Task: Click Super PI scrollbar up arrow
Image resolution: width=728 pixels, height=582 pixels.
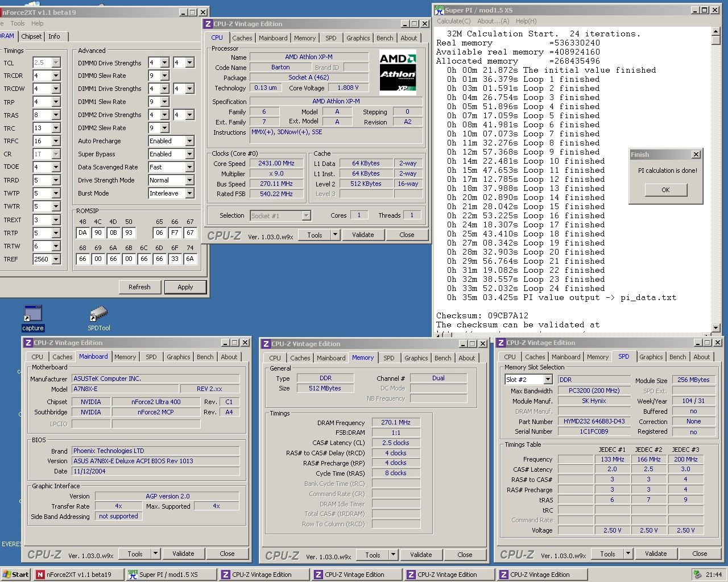Action: tap(716, 32)
